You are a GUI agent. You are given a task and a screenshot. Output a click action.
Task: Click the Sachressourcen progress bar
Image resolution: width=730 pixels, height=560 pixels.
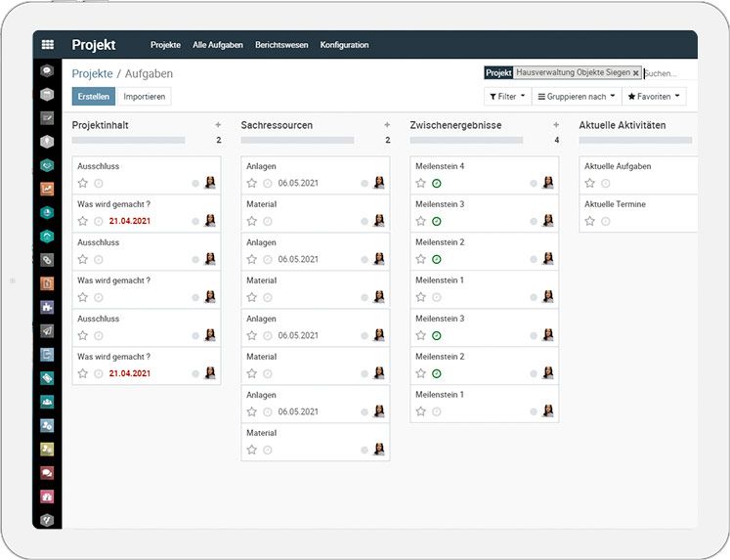pyautogui.click(x=297, y=140)
